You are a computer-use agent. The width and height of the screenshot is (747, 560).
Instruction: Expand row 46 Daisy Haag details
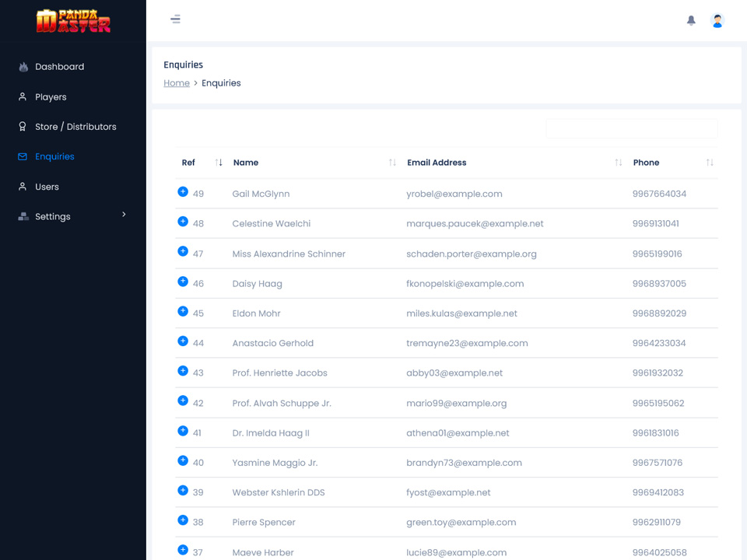(183, 282)
